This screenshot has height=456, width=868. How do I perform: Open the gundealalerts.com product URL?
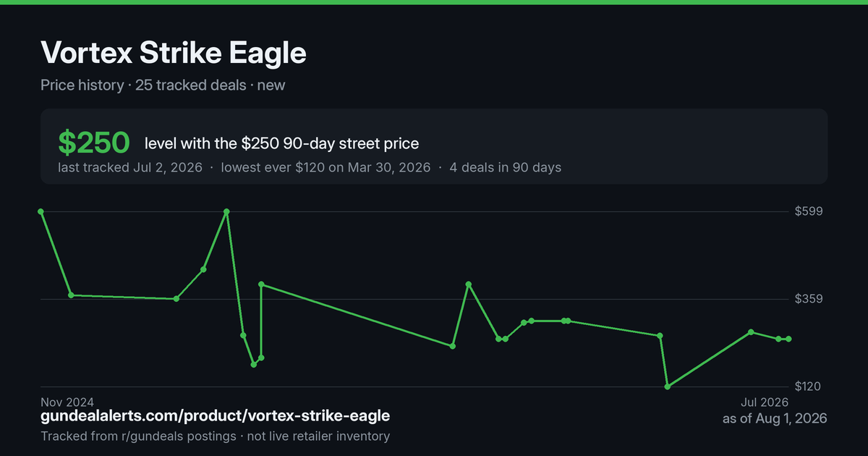216,416
